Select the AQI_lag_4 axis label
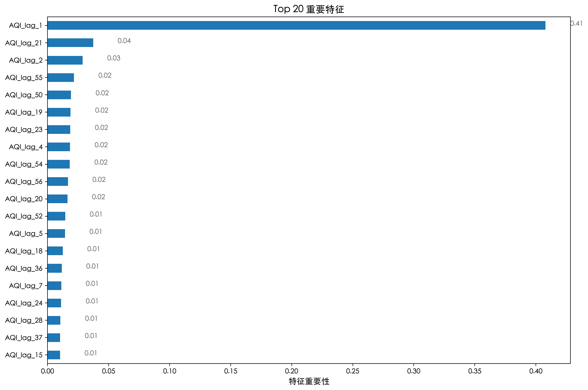Image resolution: width=588 pixels, height=390 pixels. click(x=26, y=147)
